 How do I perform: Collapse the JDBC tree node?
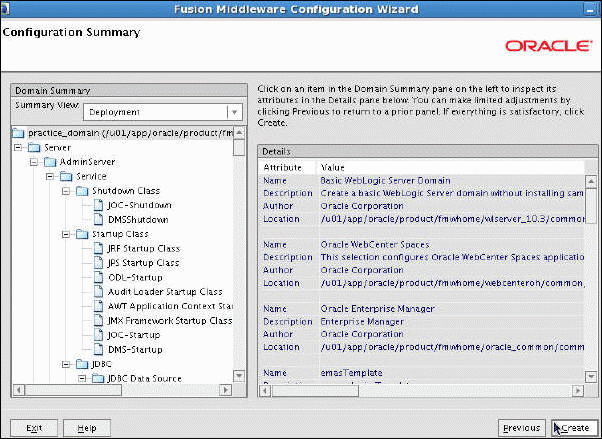[66, 364]
